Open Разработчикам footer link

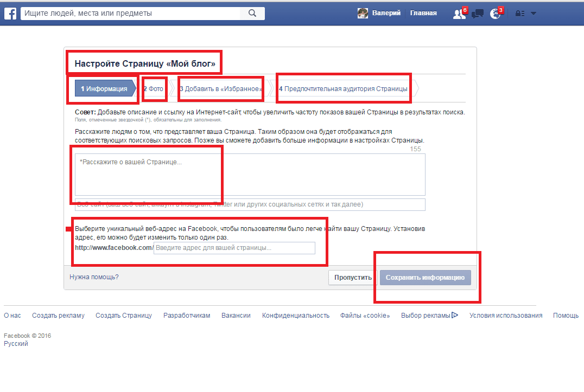coord(187,316)
